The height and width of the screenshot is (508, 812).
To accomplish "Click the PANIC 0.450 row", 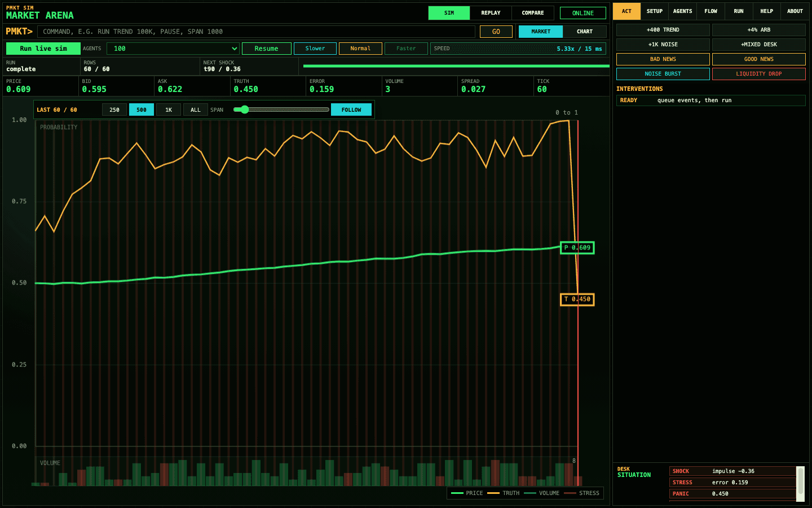I will pyautogui.click(x=732, y=494).
